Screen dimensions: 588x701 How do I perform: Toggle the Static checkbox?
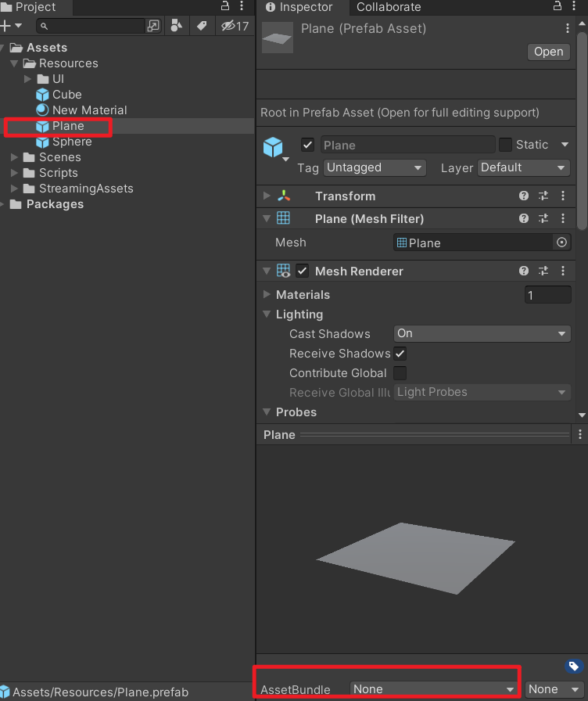pyautogui.click(x=505, y=145)
